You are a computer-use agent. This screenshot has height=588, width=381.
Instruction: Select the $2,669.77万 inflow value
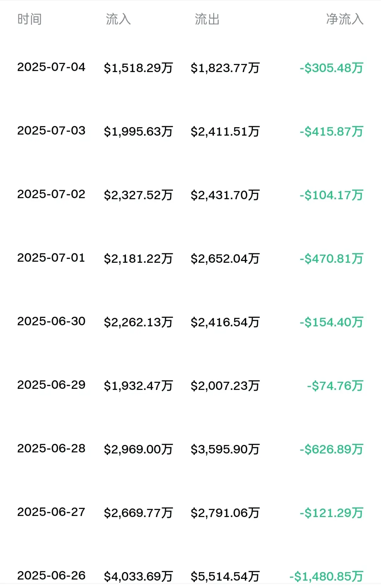138,513
